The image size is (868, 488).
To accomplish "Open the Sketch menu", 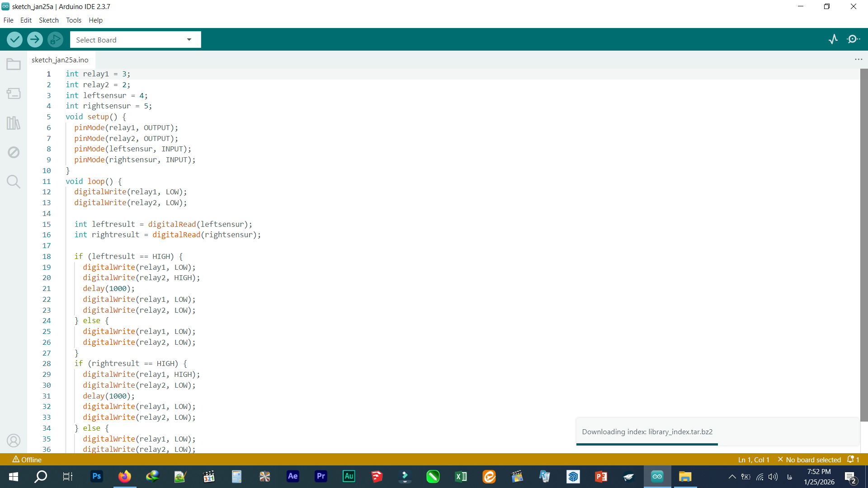I will [48, 20].
